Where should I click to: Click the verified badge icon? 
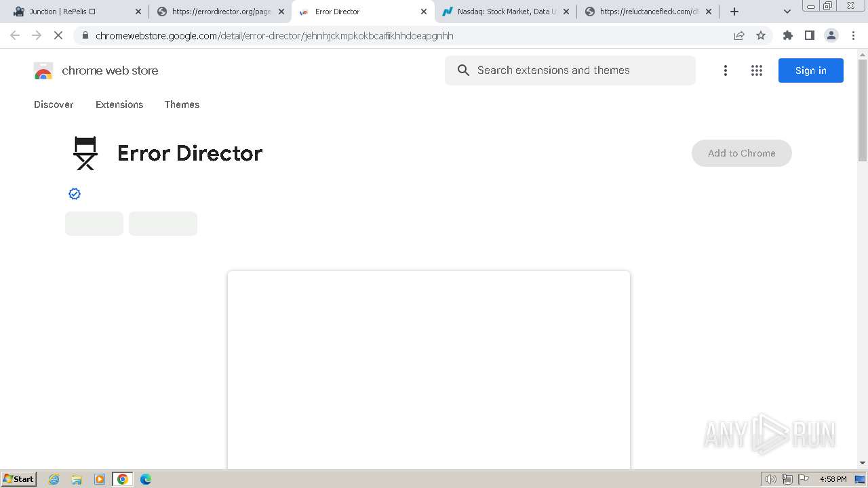(75, 194)
